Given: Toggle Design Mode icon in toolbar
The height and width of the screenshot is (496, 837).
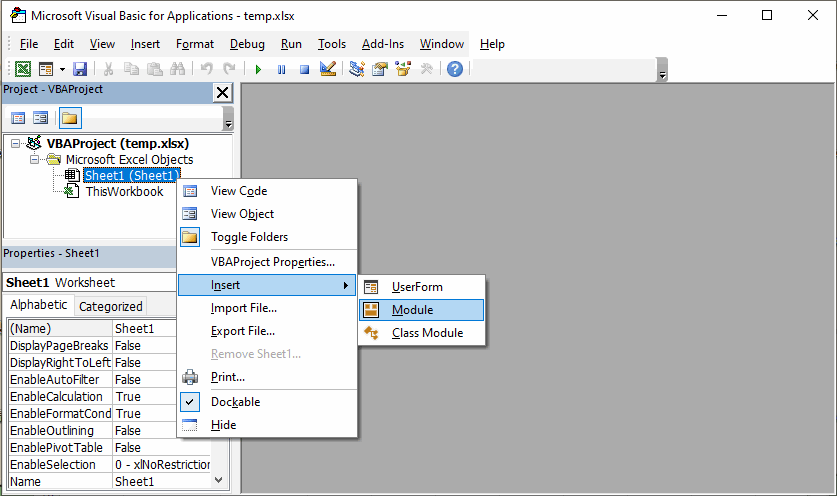Looking at the screenshot, I should pos(327,69).
